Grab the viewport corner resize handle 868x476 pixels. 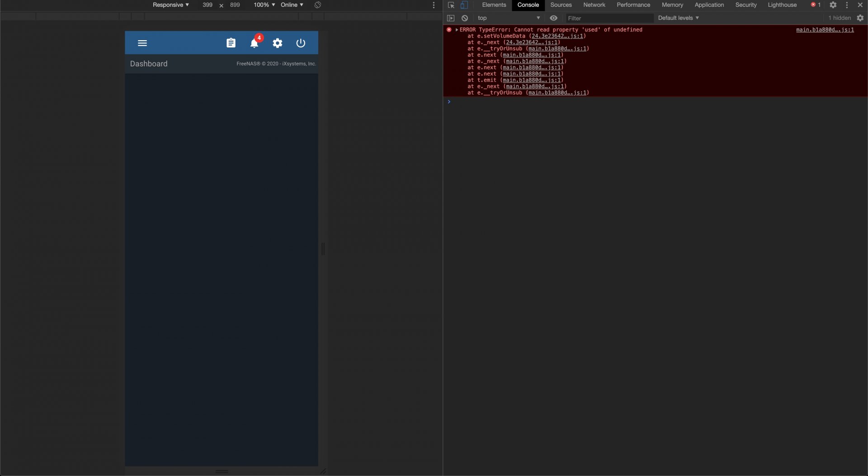pos(323,471)
